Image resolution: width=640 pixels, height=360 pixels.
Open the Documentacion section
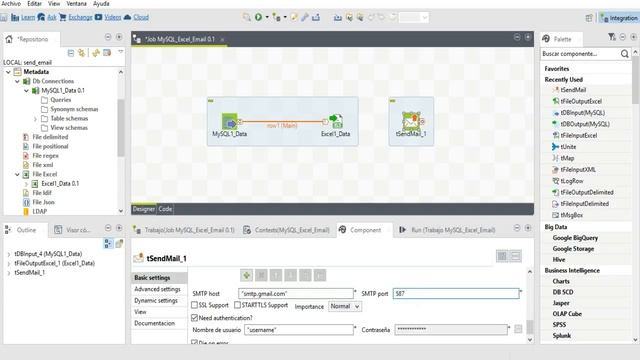tap(154, 323)
